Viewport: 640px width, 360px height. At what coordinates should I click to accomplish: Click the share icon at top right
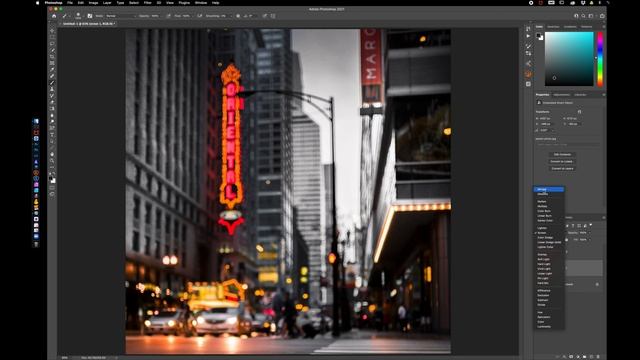[602, 16]
